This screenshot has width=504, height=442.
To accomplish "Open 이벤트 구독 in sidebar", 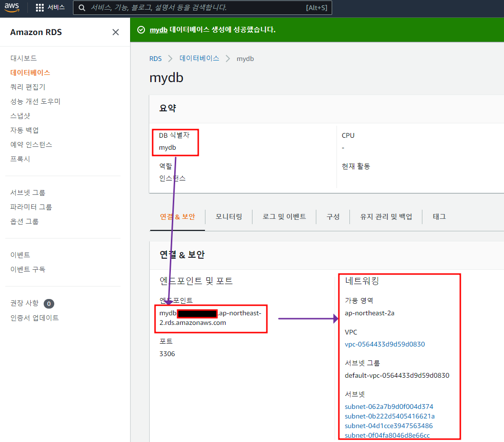I will 28,269.
